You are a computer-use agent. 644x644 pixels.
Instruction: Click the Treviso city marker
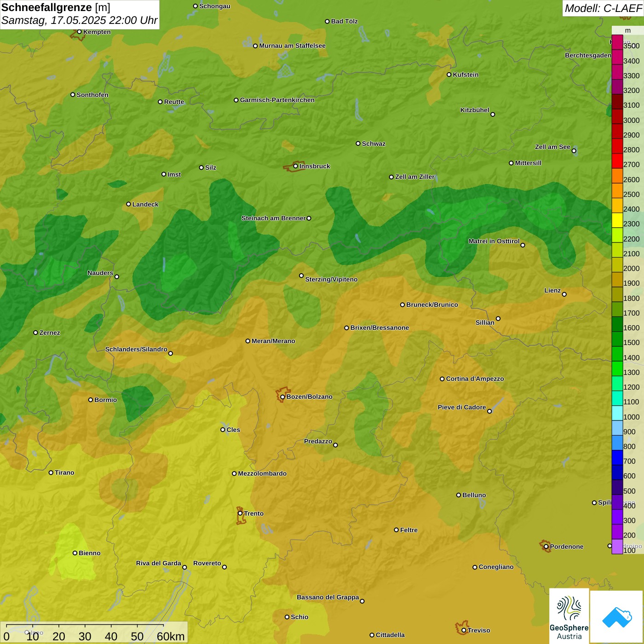[464, 631]
